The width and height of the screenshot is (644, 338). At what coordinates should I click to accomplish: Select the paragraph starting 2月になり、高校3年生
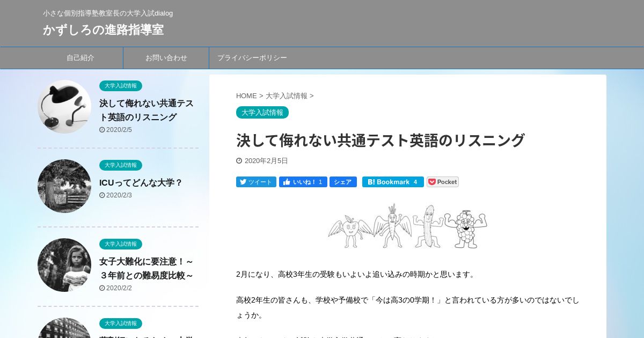357,275
